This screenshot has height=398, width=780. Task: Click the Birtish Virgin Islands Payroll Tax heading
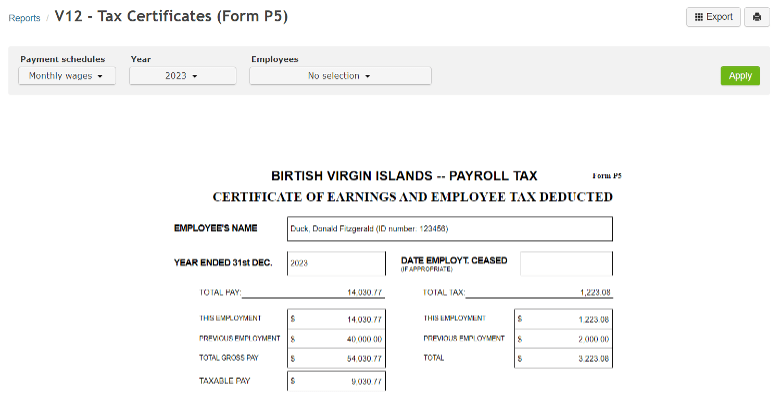click(404, 176)
